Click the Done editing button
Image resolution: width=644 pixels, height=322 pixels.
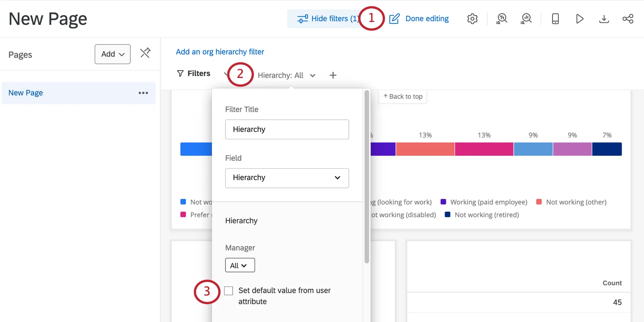tap(419, 19)
